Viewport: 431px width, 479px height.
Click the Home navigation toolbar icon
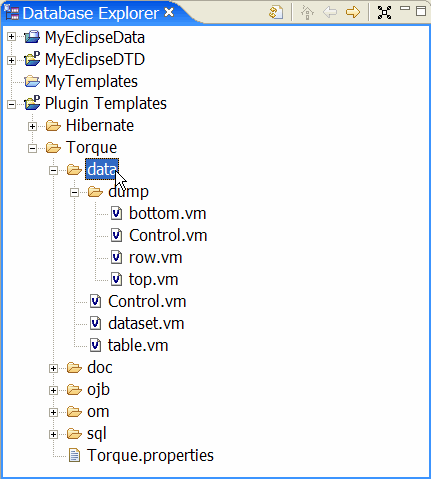click(x=307, y=13)
